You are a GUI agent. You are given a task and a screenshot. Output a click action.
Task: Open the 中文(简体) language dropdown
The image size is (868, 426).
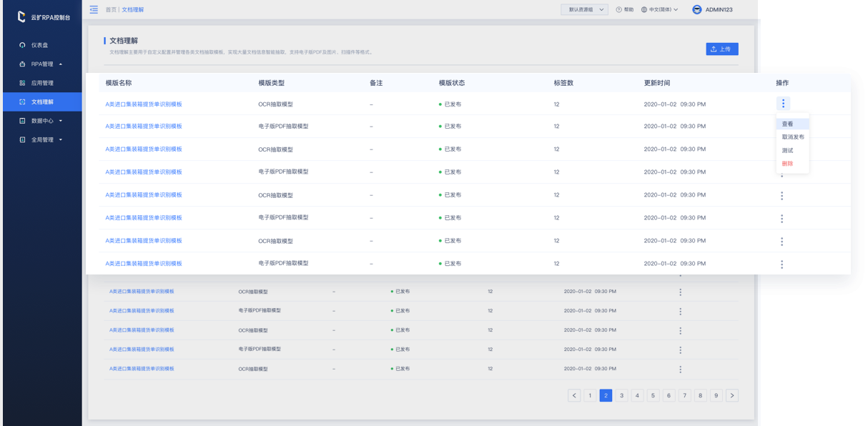pos(659,10)
